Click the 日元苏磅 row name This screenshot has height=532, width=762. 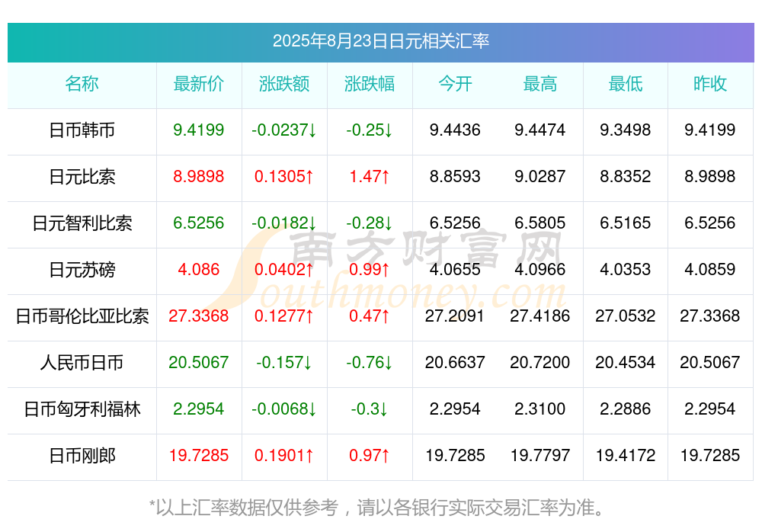(82, 269)
